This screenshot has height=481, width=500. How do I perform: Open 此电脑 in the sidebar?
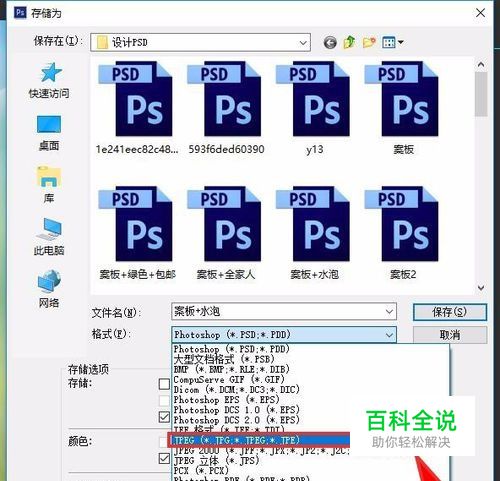(x=49, y=237)
